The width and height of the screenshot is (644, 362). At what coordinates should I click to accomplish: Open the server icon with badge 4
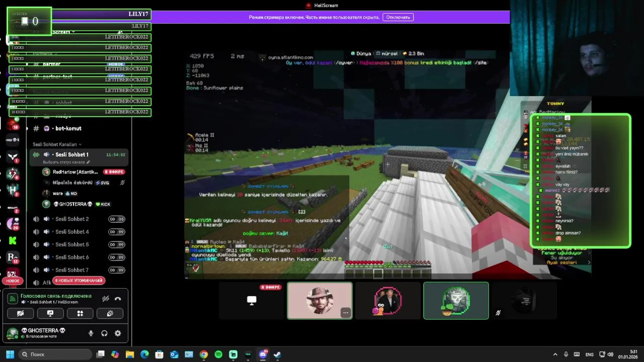13,173
